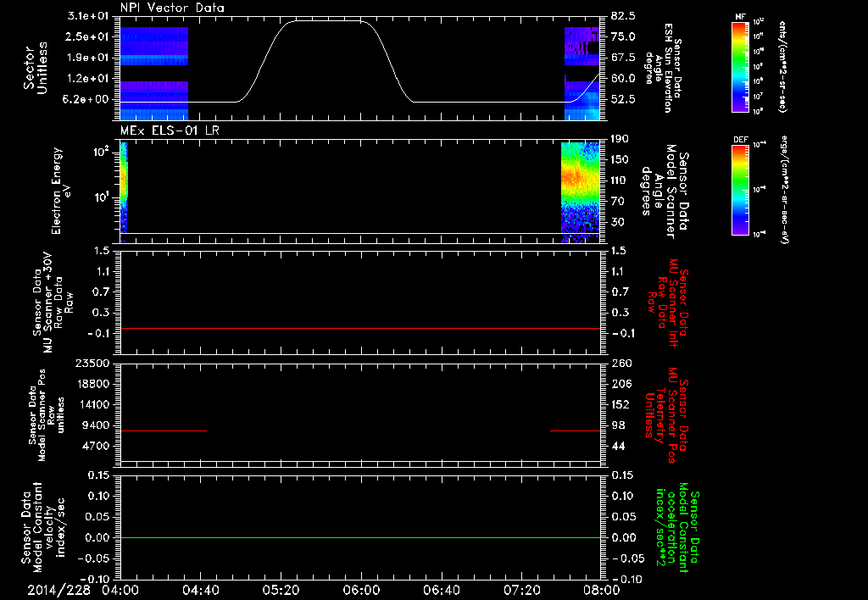Click the '06:00' time axis label
The image size is (868, 600).
coord(361,590)
